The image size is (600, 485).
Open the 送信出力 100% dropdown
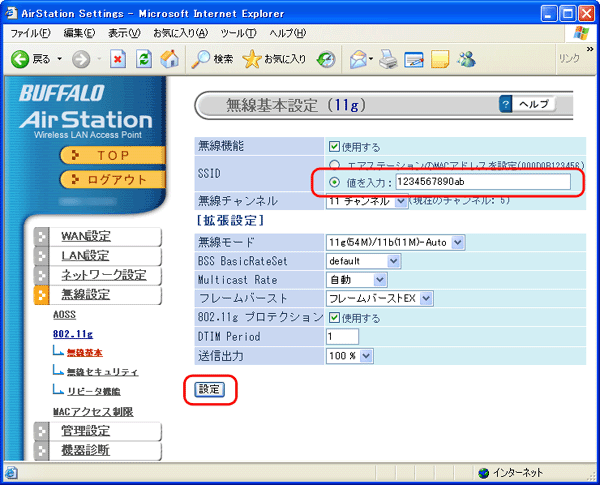pos(349,356)
